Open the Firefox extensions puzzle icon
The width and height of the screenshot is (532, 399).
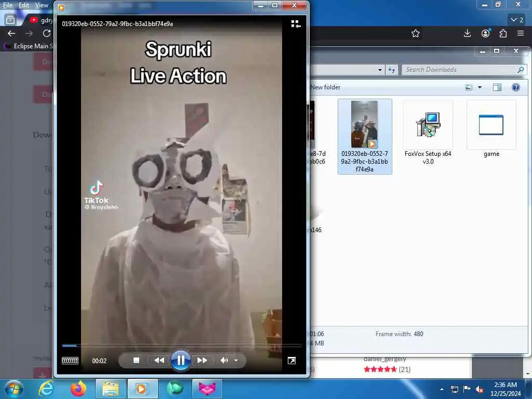503,33
